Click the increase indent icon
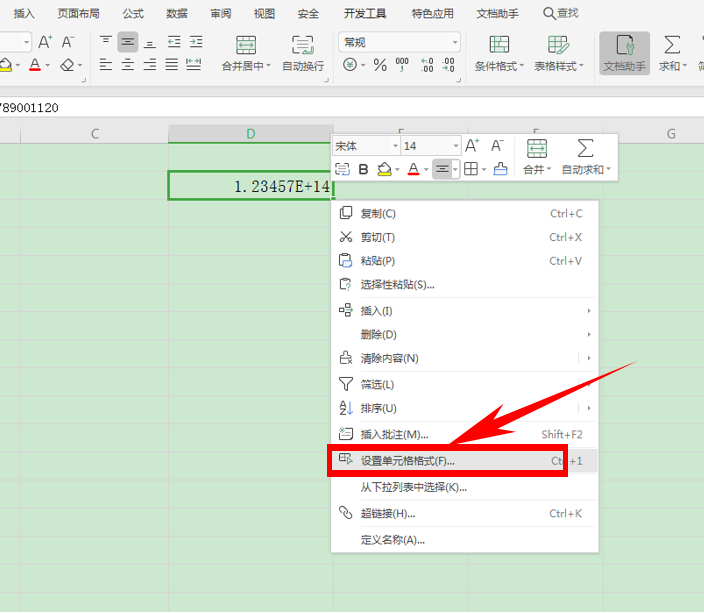 click(196, 42)
